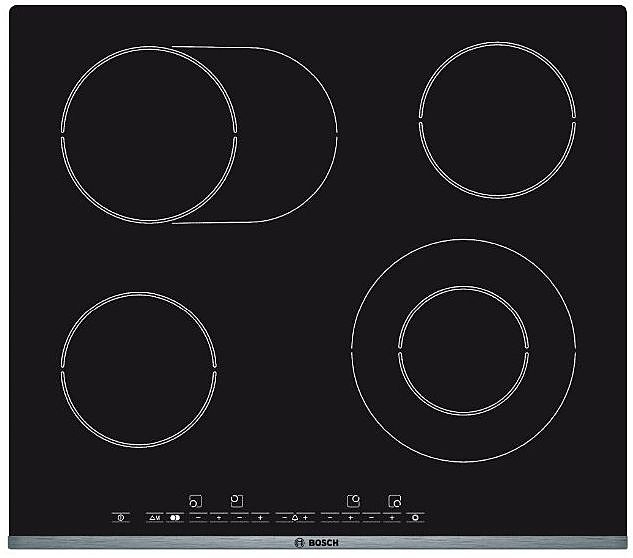This screenshot has width=633, height=558.
Task: Tap the rear-left burner indicator icon
Action: pyautogui.click(x=237, y=498)
